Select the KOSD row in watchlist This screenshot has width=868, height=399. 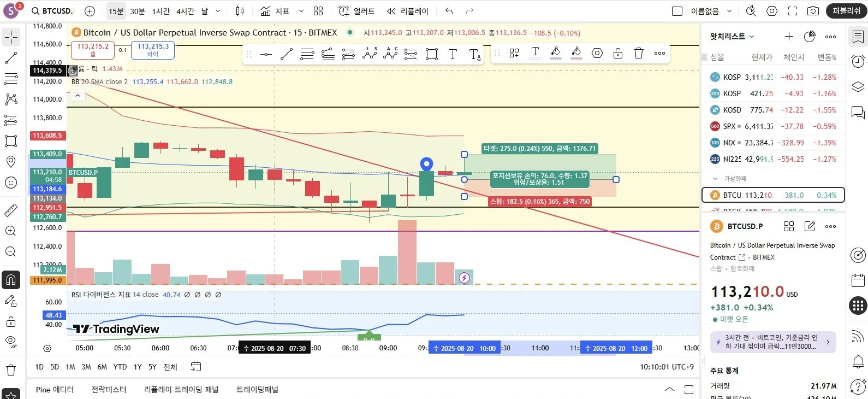[x=773, y=110]
